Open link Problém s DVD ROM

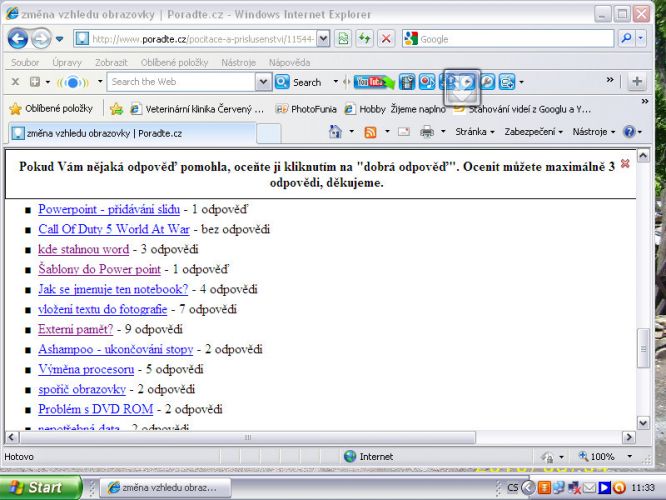pos(96,409)
